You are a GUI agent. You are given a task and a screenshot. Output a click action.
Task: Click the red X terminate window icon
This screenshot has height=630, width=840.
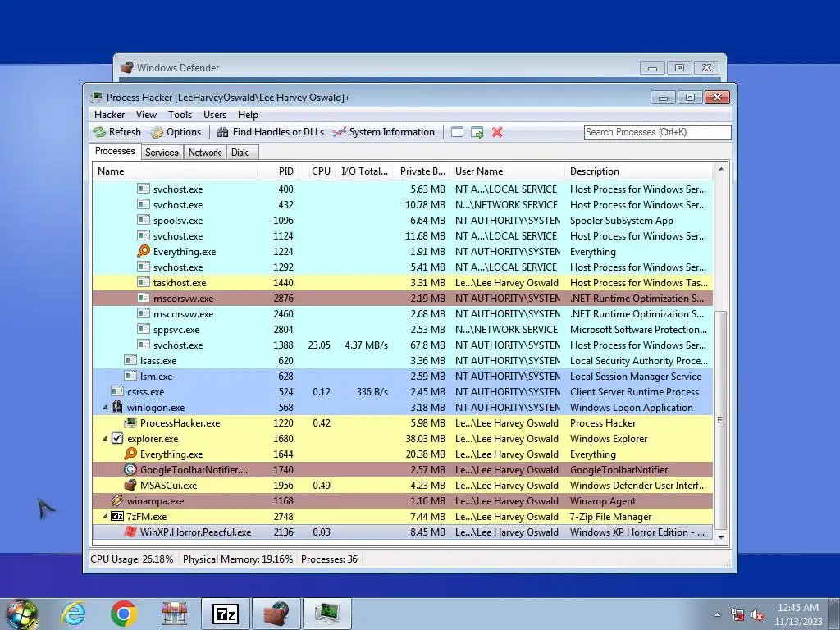tap(497, 132)
